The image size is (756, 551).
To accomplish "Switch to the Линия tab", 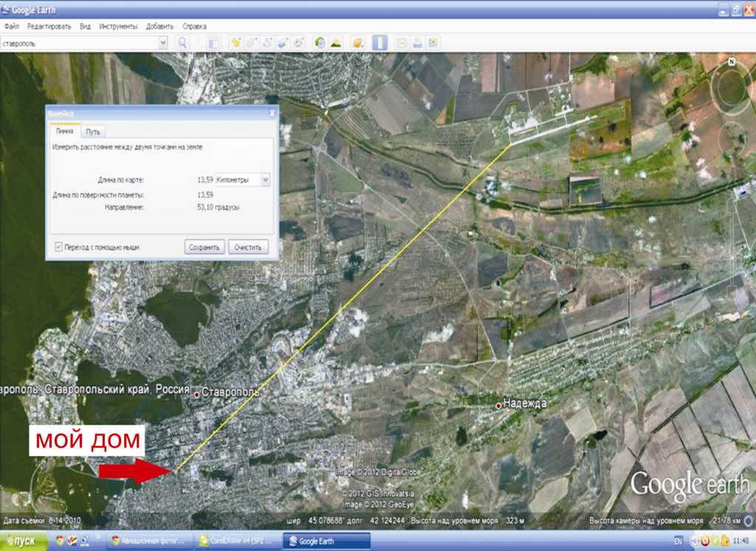I will (65, 131).
